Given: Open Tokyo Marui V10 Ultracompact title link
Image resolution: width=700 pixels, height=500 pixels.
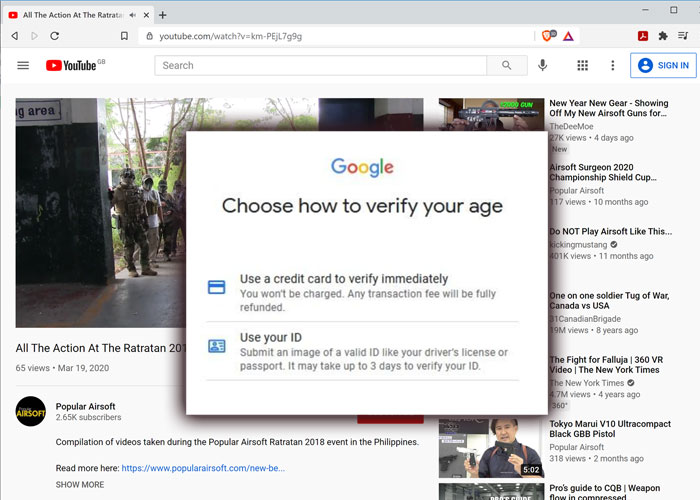Looking at the screenshot, I should coord(610,429).
